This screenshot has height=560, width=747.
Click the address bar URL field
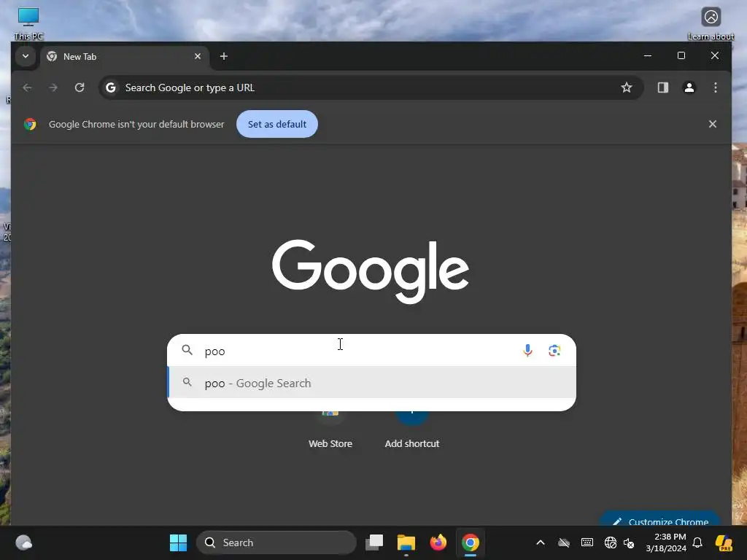point(371,87)
